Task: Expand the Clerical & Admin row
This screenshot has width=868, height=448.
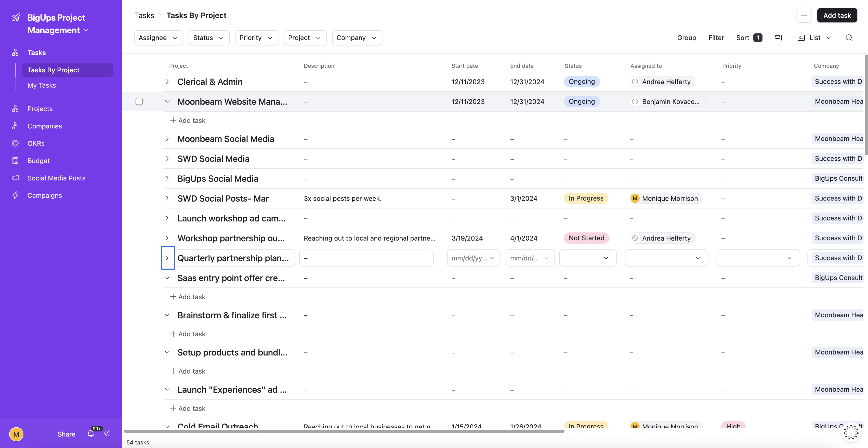Action: pyautogui.click(x=167, y=82)
